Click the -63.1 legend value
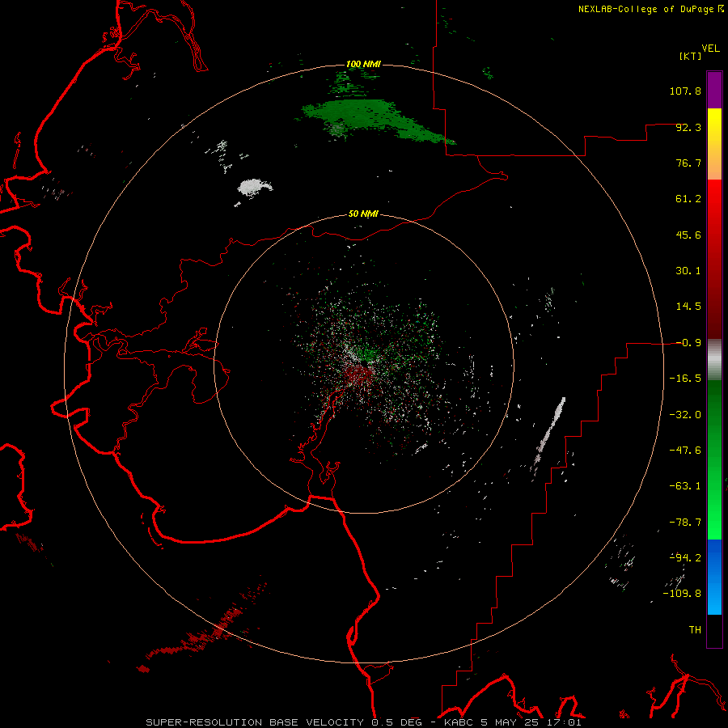Viewport: 728px width, 728px height. [x=685, y=486]
